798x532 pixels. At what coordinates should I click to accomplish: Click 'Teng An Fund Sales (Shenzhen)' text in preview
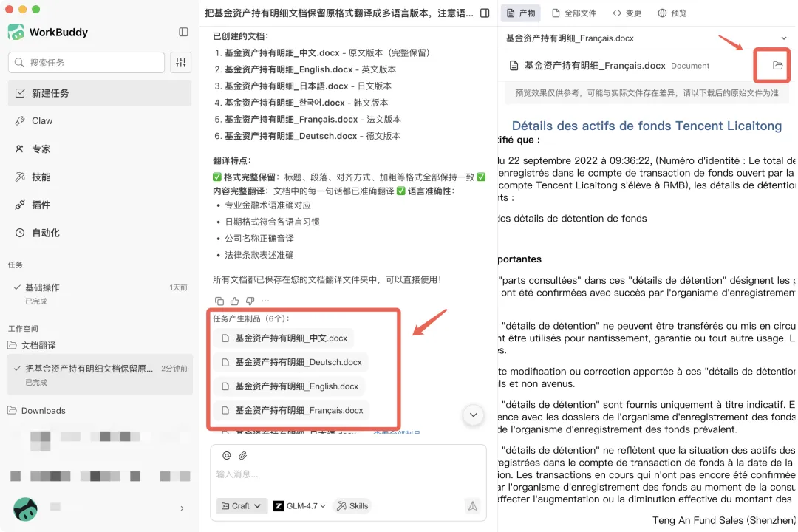[x=723, y=520]
